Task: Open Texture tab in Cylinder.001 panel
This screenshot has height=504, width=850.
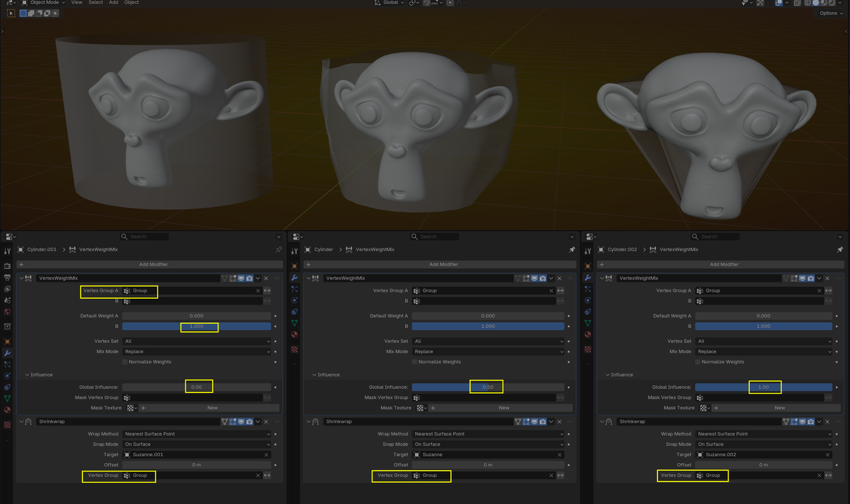Action: (7, 424)
